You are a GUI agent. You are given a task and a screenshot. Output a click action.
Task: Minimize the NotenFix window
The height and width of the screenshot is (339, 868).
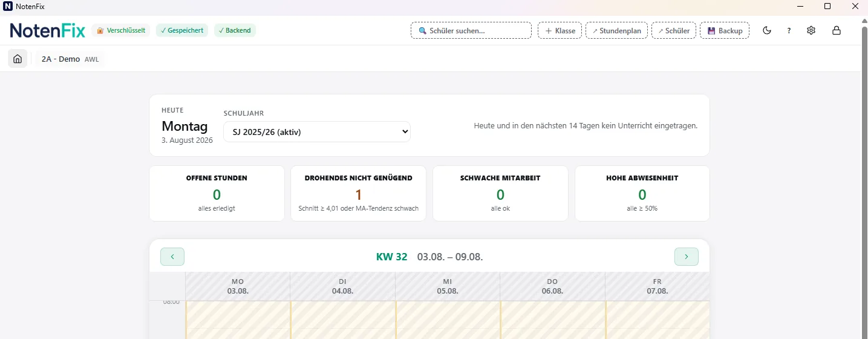(x=800, y=6)
